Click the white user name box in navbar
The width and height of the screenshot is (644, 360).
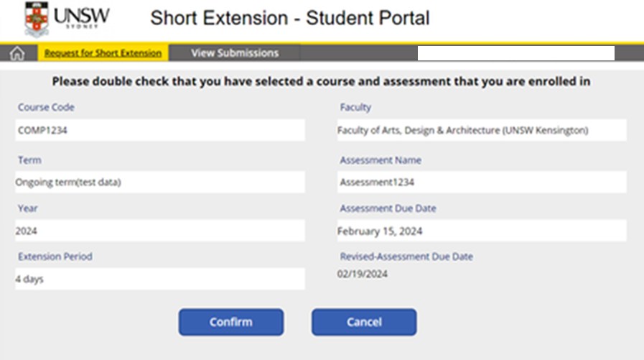(x=515, y=53)
